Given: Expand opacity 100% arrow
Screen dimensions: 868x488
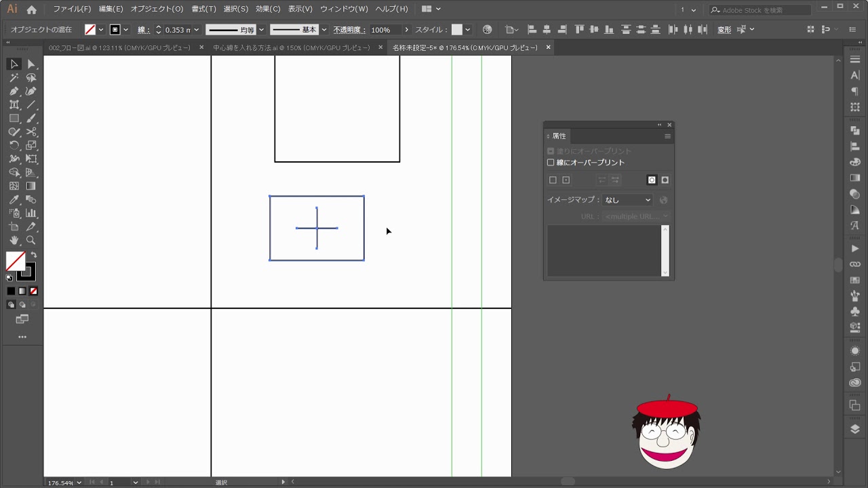Looking at the screenshot, I should pyautogui.click(x=406, y=30).
